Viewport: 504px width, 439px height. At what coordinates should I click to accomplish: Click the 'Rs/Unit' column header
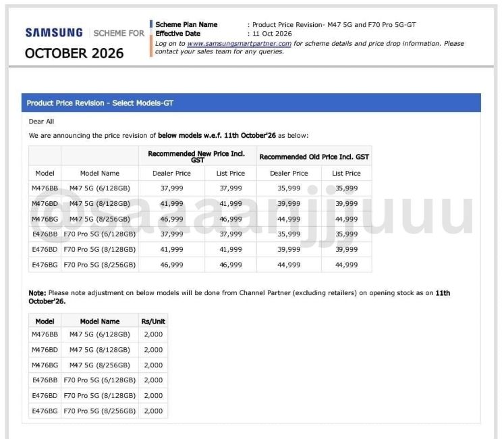[153, 321]
